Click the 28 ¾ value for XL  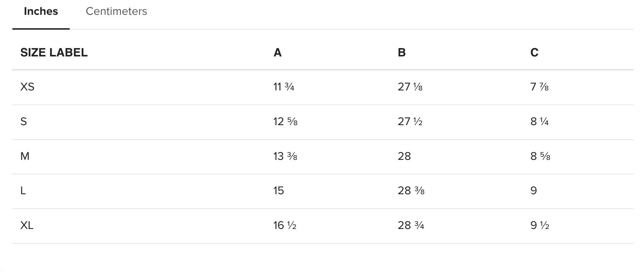(x=411, y=225)
